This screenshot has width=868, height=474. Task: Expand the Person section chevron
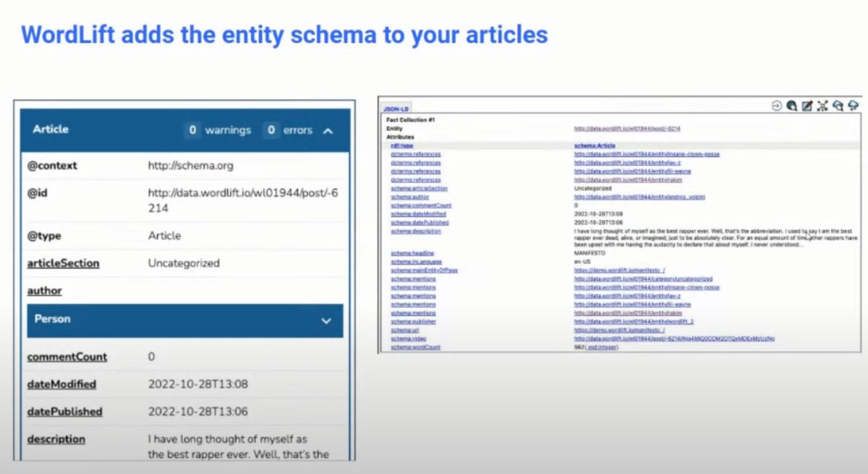pos(326,321)
